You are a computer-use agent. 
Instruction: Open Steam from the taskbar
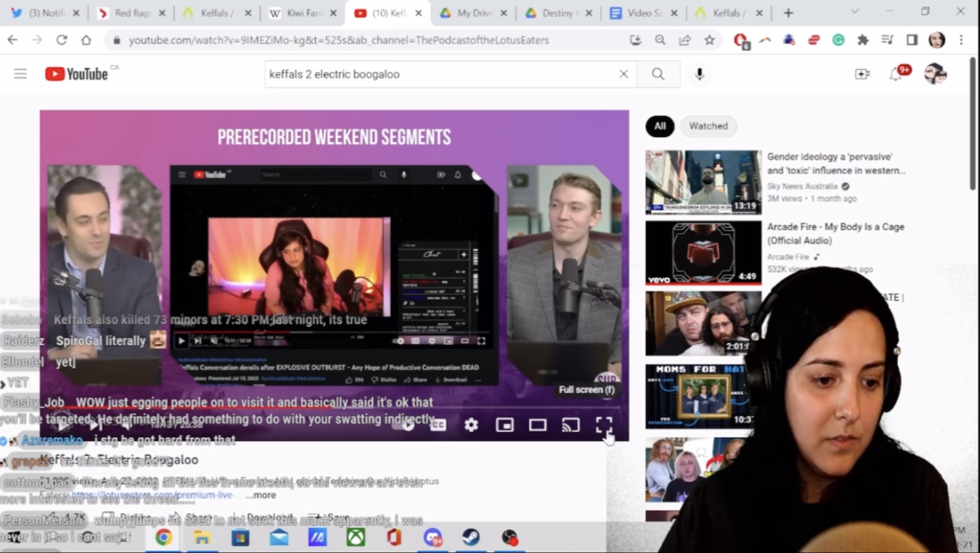471,538
